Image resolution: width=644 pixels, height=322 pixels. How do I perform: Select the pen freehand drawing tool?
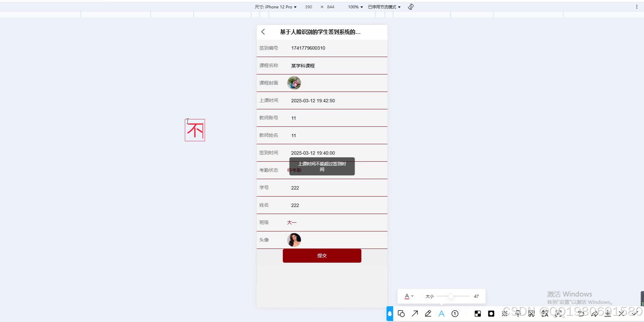tap(428, 314)
